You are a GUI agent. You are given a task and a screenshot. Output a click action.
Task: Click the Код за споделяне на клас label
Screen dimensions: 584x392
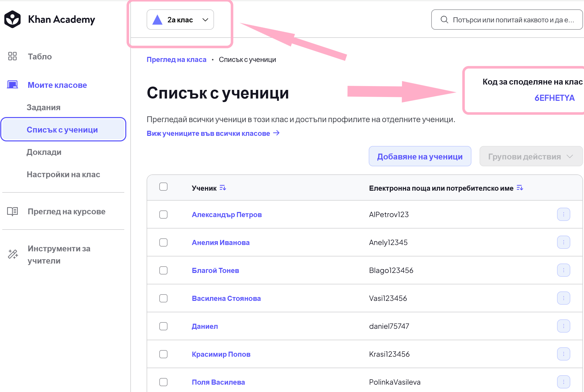pyautogui.click(x=533, y=82)
